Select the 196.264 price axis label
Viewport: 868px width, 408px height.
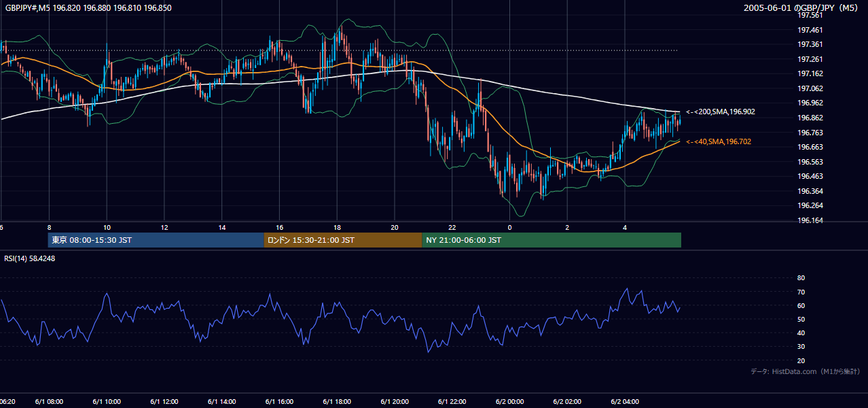(810, 206)
